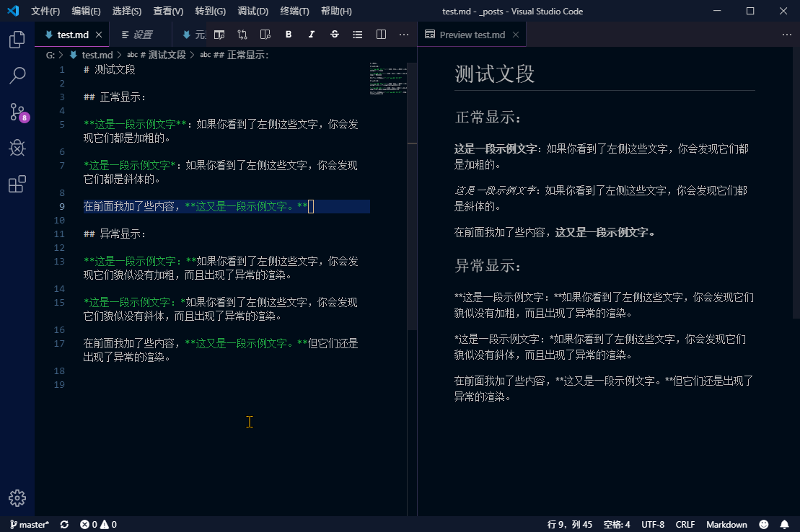Click line number 13 in gutter
The width and height of the screenshot is (800, 532).
[59, 261]
